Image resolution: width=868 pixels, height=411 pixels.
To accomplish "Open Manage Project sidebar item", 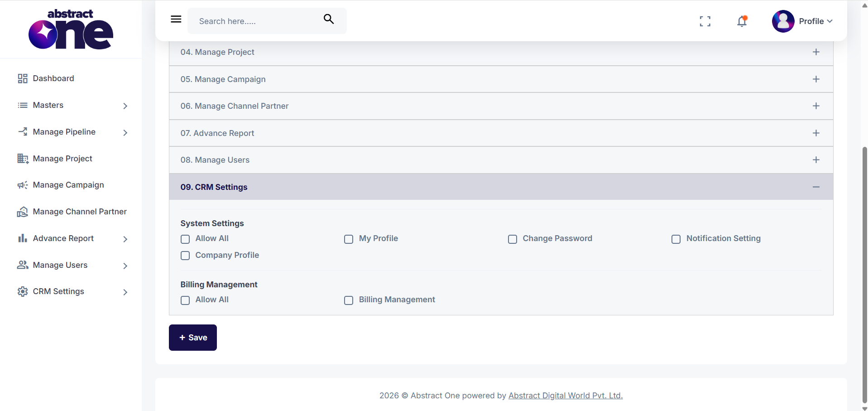I will point(62,159).
